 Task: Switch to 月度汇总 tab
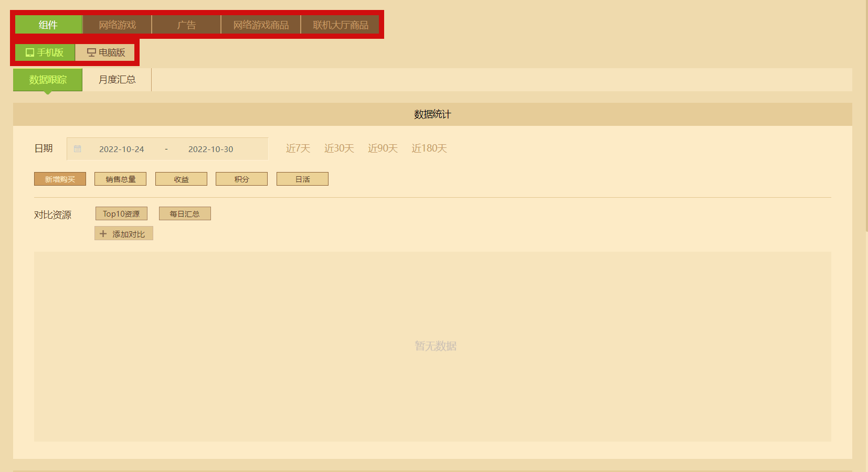(x=117, y=80)
